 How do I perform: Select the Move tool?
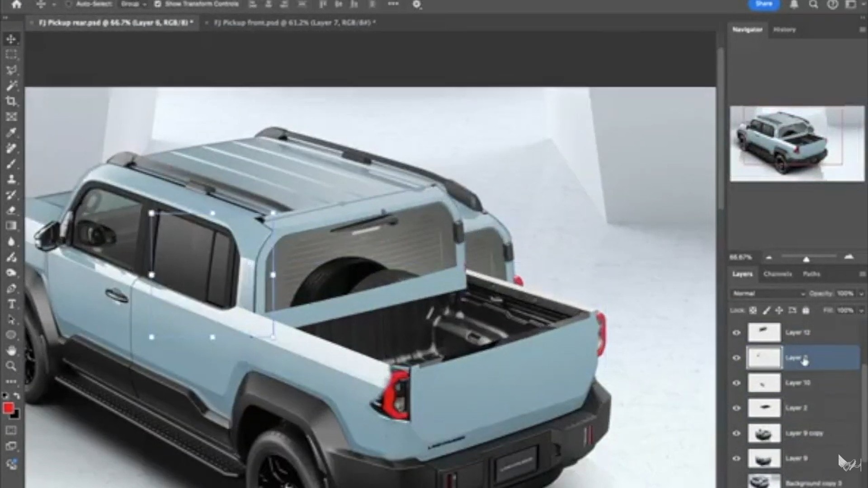tap(11, 39)
